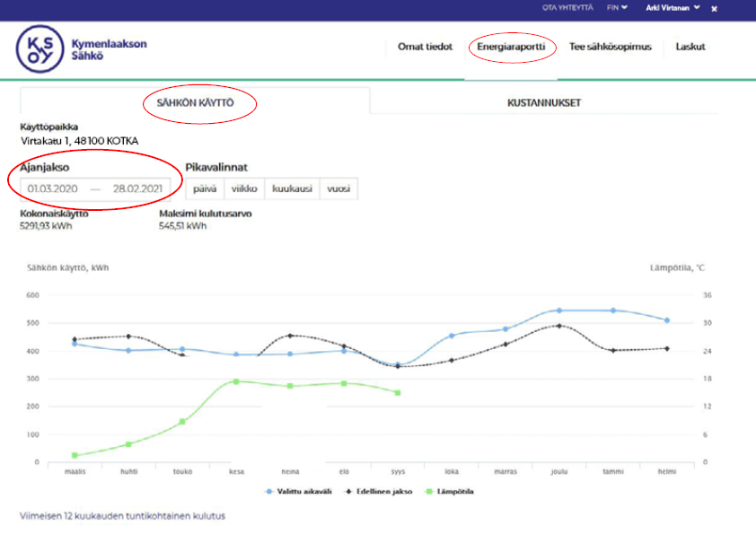Image resolution: width=756 pixels, height=534 pixels.
Task: Click the Lämpötila, °C axis title
Action: click(677, 268)
